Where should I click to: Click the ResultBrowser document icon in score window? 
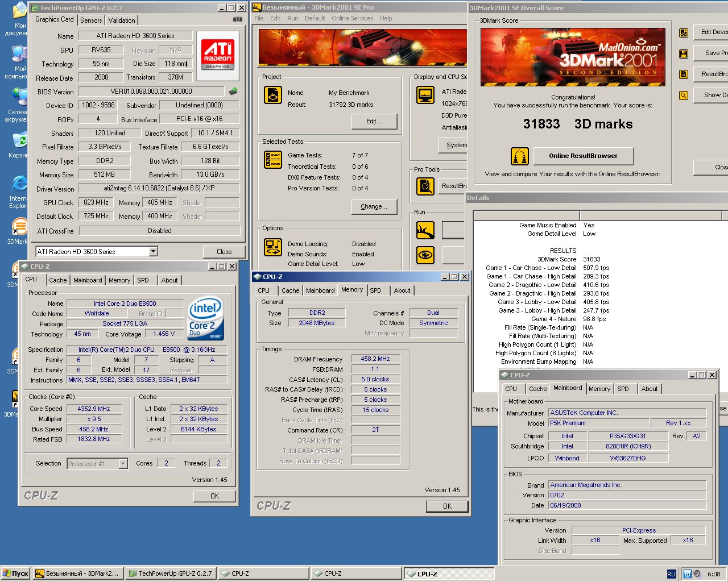click(x=684, y=74)
